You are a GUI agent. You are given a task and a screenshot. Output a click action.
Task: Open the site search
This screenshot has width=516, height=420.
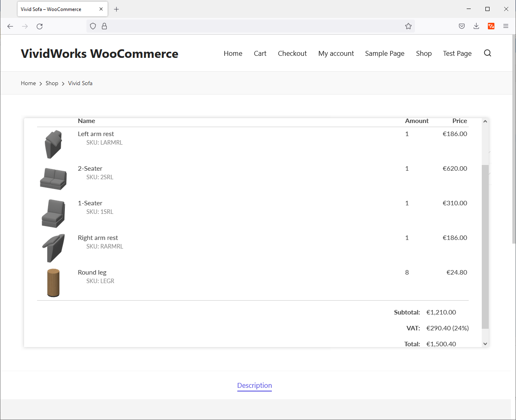pos(487,53)
